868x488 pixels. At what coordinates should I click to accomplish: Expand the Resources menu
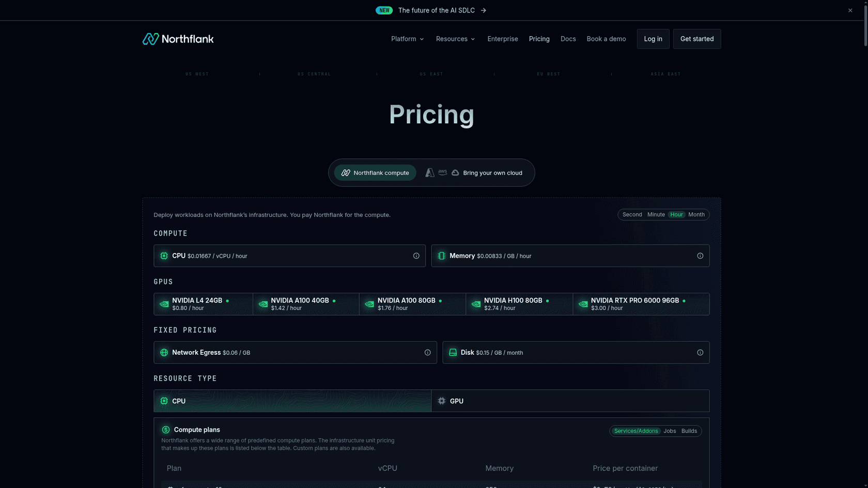455,39
